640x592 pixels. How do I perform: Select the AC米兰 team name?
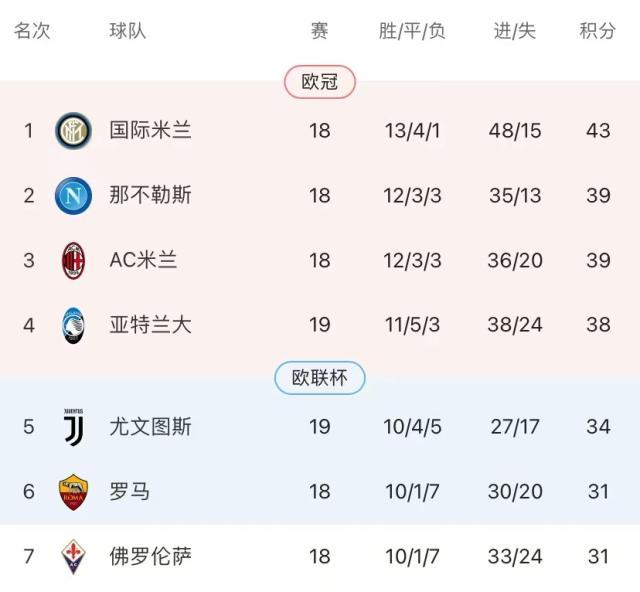(x=144, y=260)
